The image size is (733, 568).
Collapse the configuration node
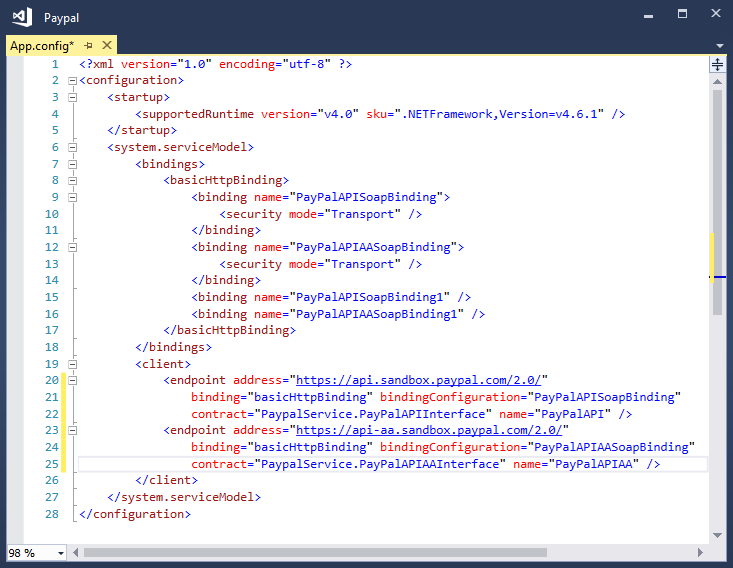[72, 80]
